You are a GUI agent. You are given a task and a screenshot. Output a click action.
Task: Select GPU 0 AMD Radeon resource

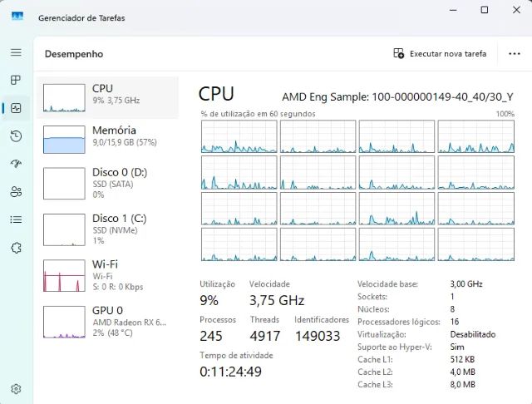[x=107, y=322]
